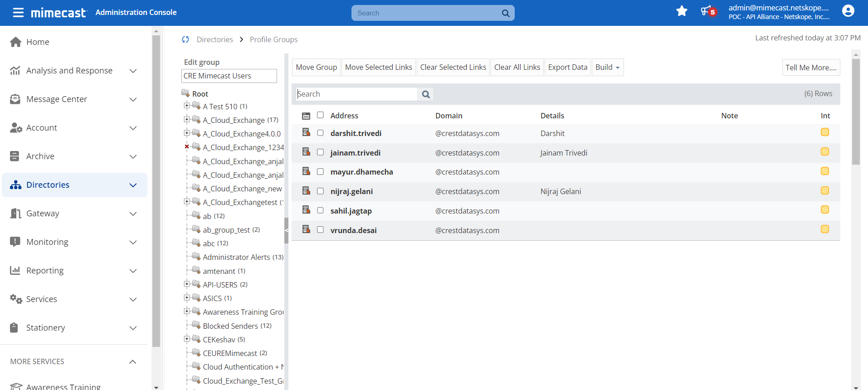Click the yellow Int marker for sahil.jagtap

pyautogui.click(x=825, y=210)
